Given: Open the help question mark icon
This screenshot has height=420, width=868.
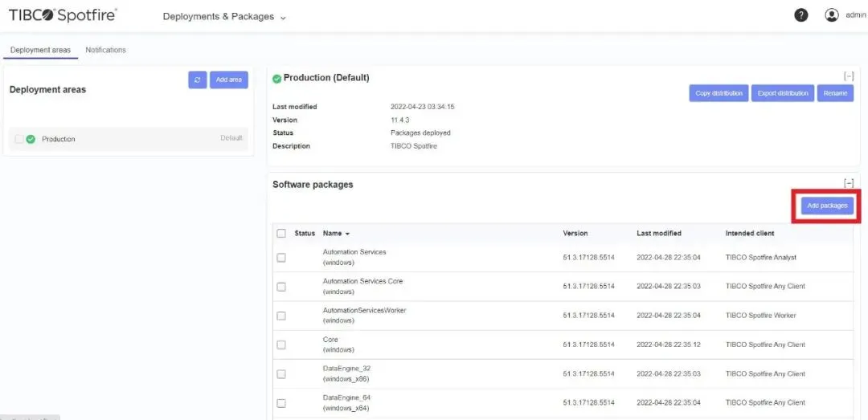Looking at the screenshot, I should pos(801,15).
